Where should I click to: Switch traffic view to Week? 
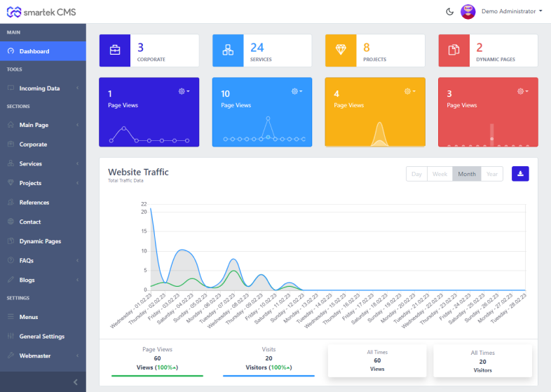[440, 174]
